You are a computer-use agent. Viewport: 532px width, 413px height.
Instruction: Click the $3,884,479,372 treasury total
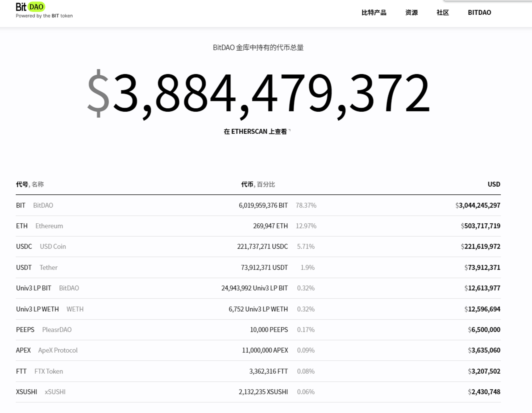point(258,93)
